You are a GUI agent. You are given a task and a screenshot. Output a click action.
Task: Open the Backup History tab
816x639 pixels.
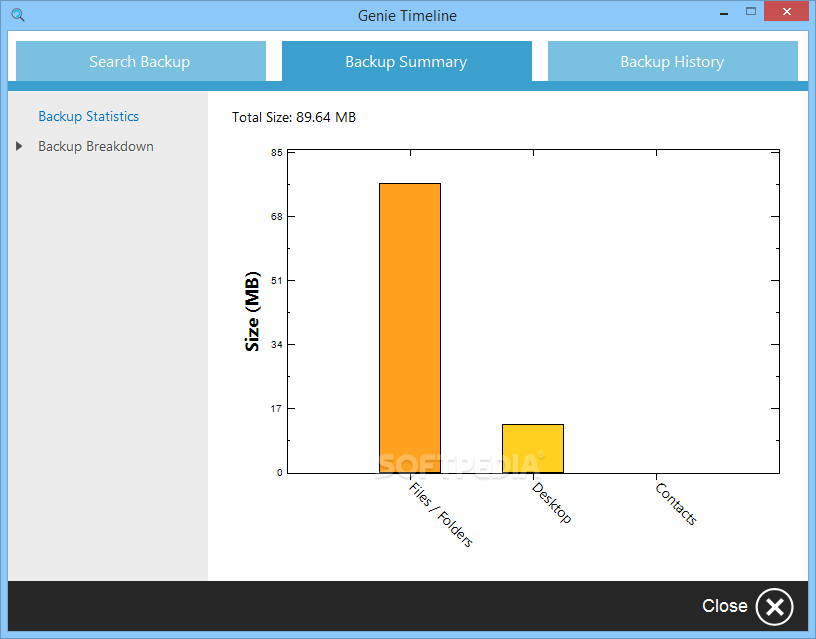[x=672, y=61]
